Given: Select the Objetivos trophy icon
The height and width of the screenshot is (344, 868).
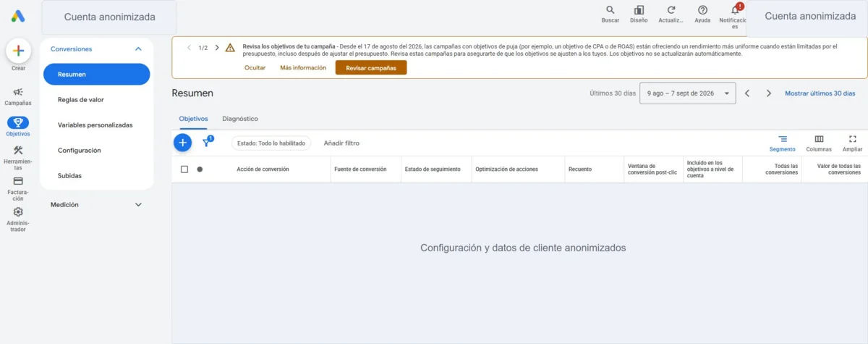Looking at the screenshot, I should (18, 122).
